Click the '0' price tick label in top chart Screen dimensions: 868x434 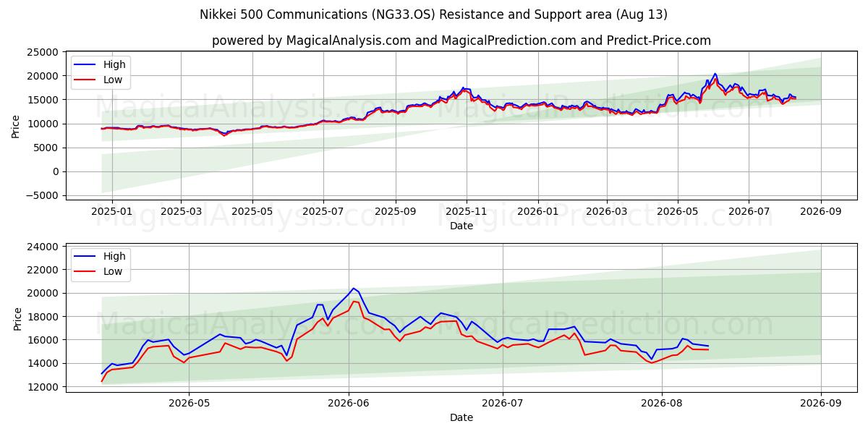[x=56, y=171]
